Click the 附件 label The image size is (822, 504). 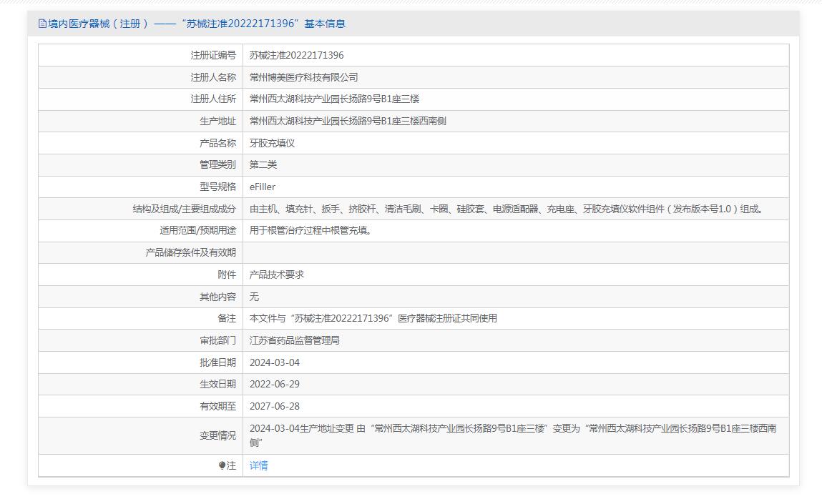click(227, 275)
